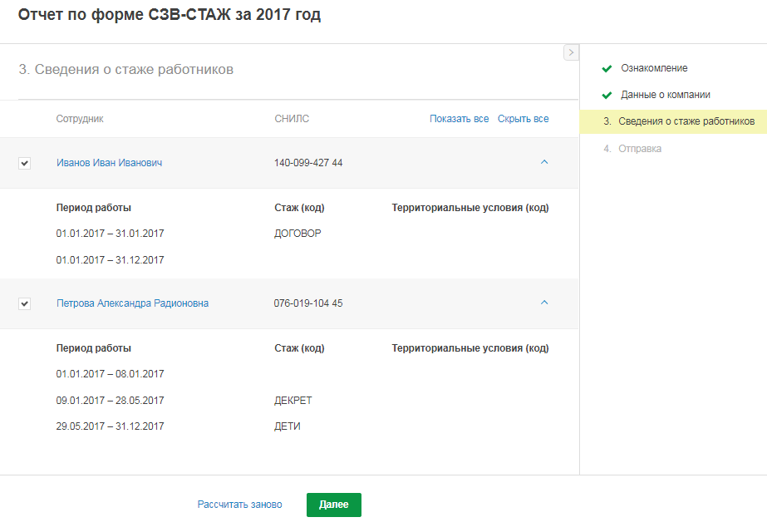
Task: Collapse the right sidebar with arrow icon
Action: coord(571,52)
